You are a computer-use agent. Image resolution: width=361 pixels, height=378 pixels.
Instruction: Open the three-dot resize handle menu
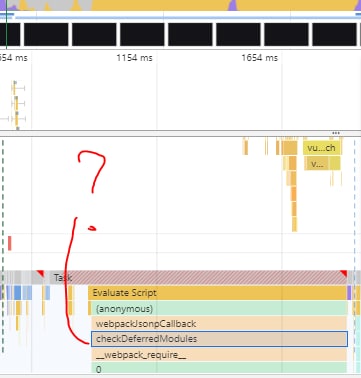click(336, 133)
